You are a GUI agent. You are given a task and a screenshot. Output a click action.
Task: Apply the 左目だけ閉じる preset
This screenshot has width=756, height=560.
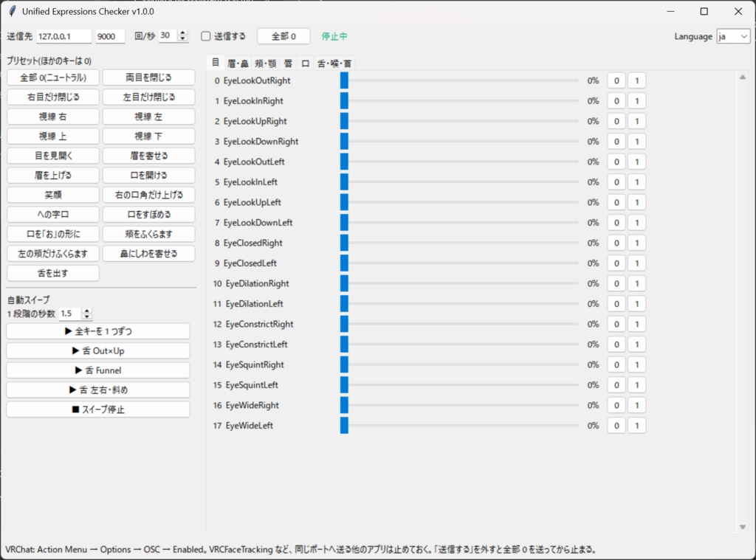(x=148, y=97)
